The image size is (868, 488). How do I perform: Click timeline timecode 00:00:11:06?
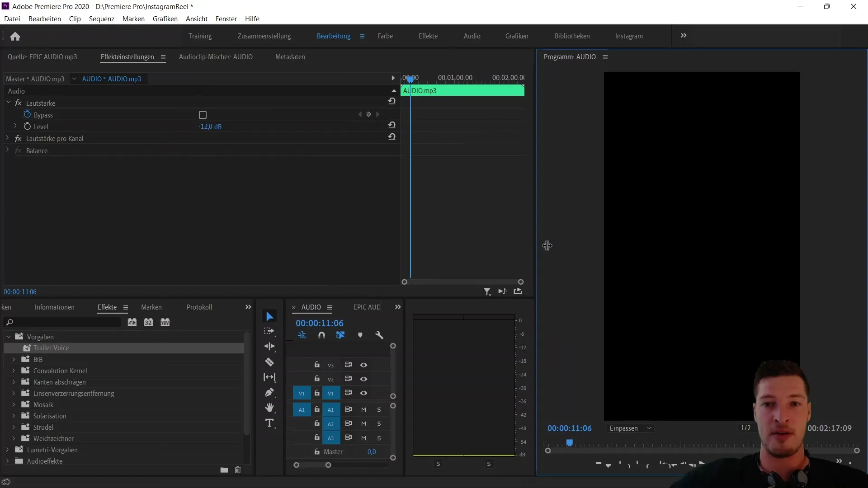[320, 323]
